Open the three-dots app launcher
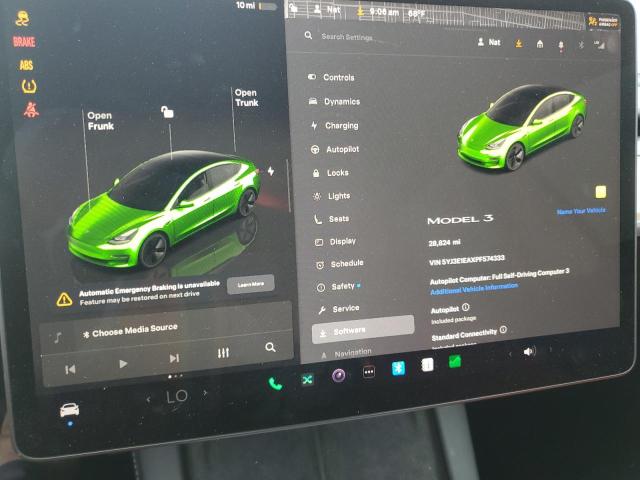 (x=368, y=372)
